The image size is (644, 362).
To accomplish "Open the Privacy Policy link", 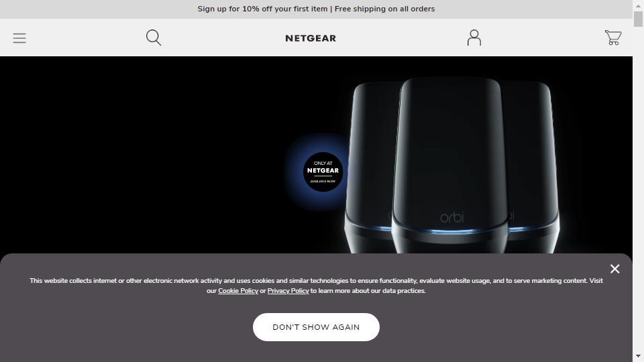I will pos(288,290).
